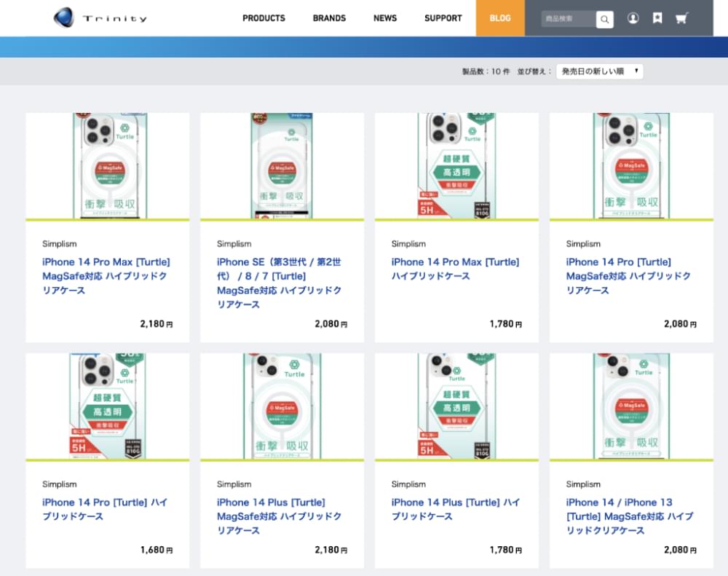Type in the product search field
The width and height of the screenshot is (728, 576).
click(x=568, y=19)
